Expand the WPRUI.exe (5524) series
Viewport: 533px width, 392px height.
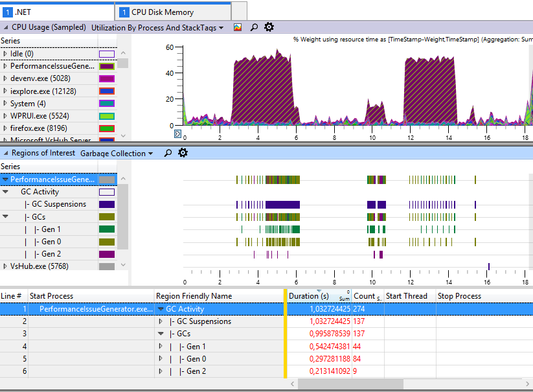click(5, 115)
